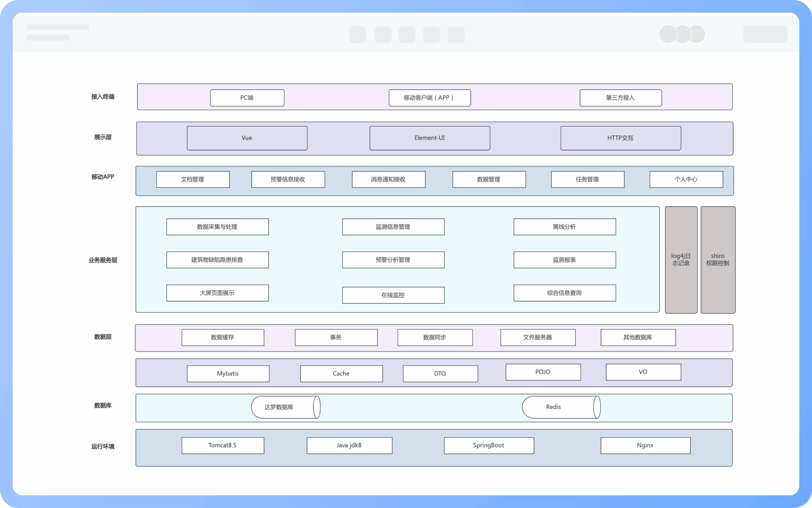
Task: Select the PC端 terminal box
Action: pyautogui.click(x=247, y=98)
